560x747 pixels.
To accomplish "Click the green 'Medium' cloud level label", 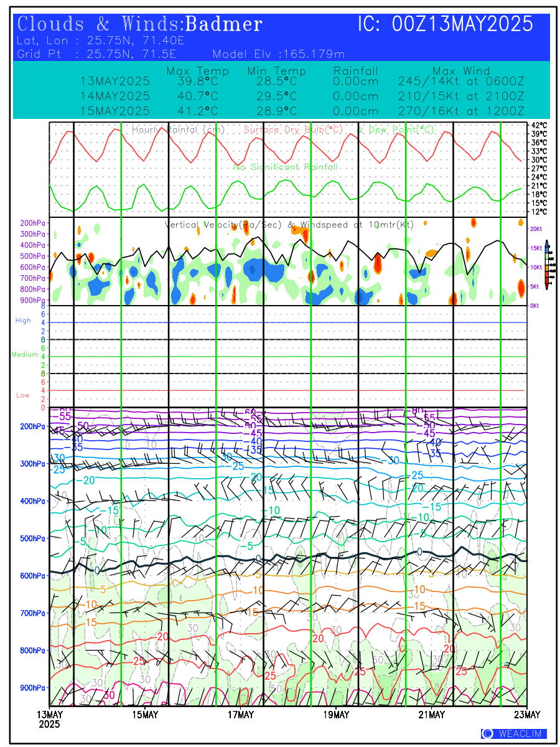I will coord(26,355).
